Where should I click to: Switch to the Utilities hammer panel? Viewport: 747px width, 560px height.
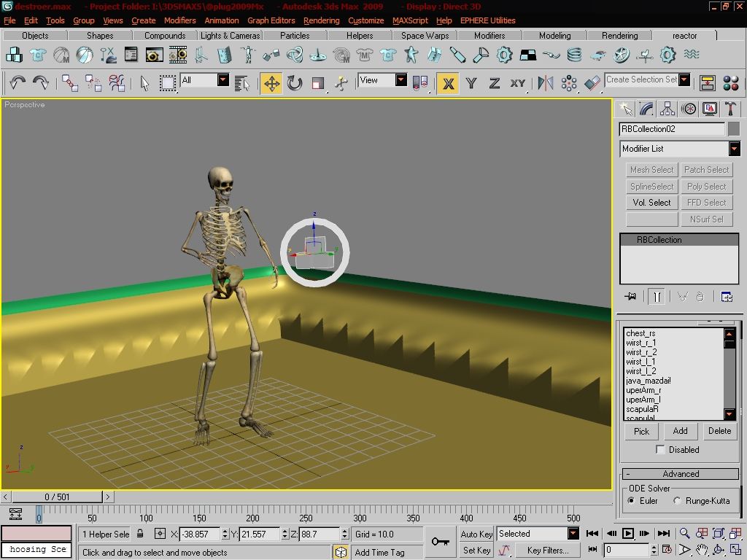pos(729,109)
